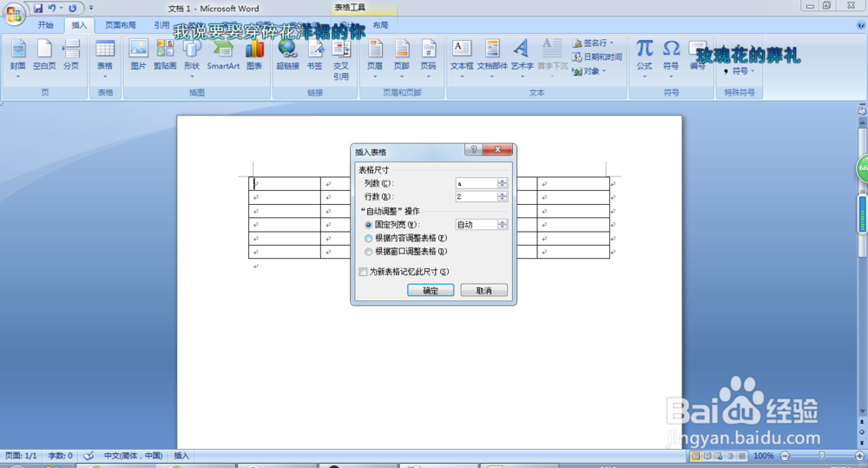This screenshot has height=468, width=868.
Task: Click page indicator 页面: 1/1
Action: (21, 456)
